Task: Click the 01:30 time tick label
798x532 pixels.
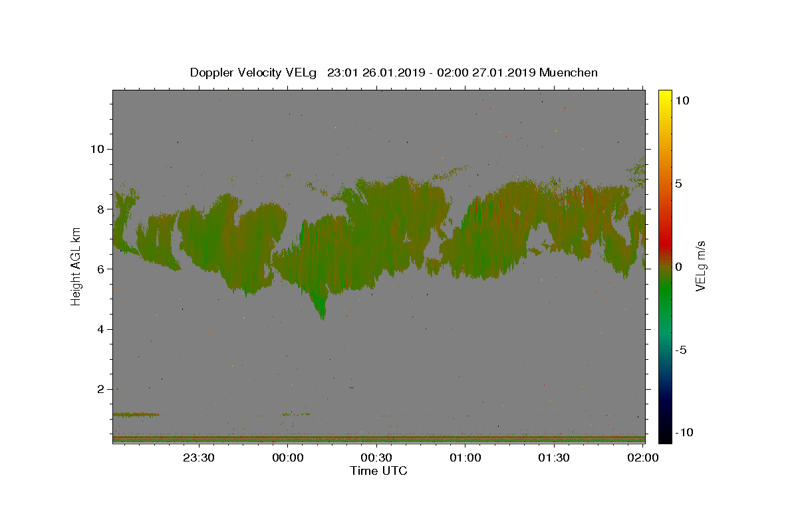Action: 554,458
